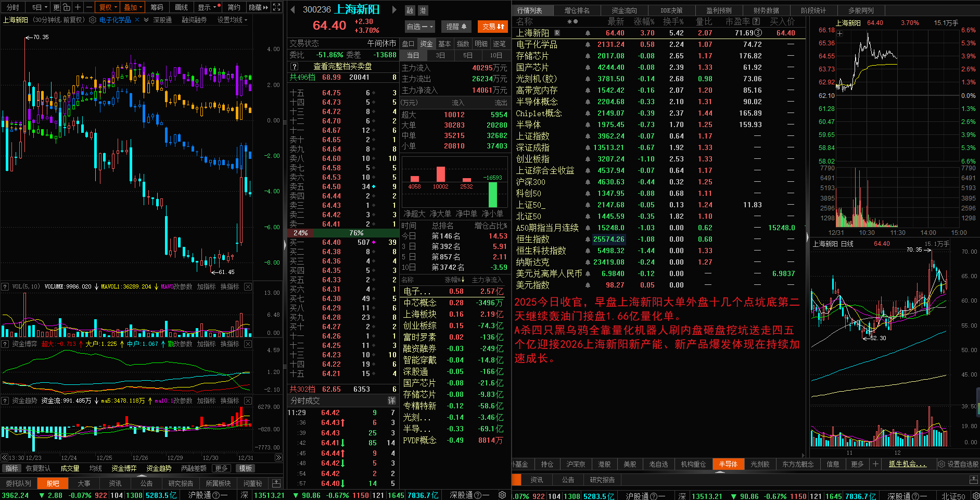Toggle 成交量 indicator on chart
This screenshot has height=500, width=980.
[x=70, y=468]
